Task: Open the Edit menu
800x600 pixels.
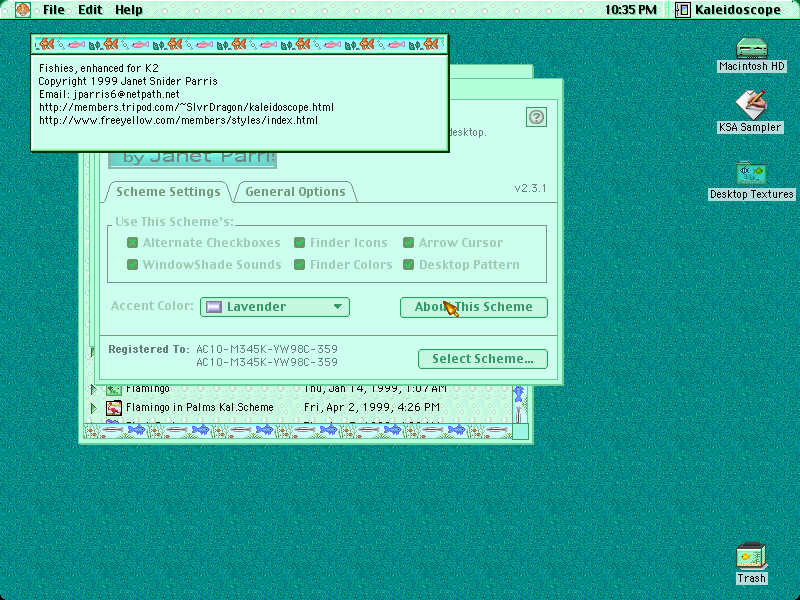Action: [x=90, y=10]
